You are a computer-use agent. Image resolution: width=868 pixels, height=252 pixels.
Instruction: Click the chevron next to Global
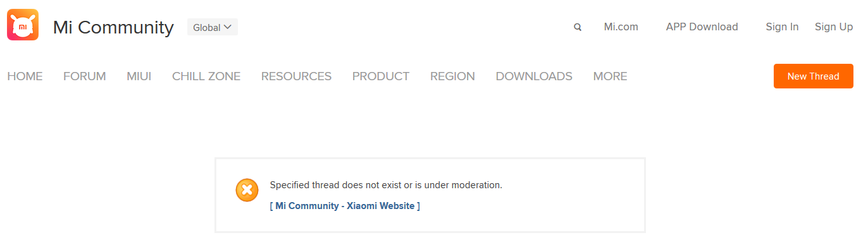click(x=228, y=27)
